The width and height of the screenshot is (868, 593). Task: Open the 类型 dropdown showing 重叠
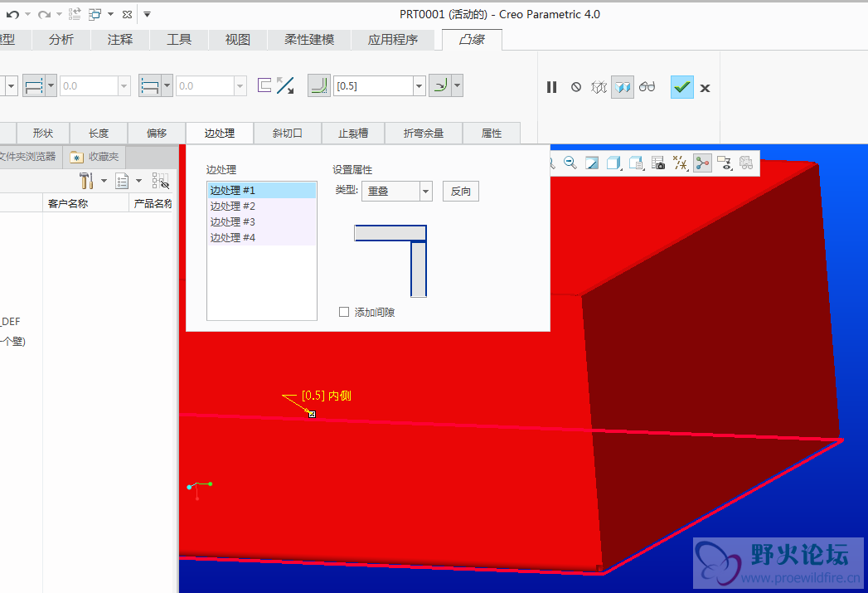(396, 192)
